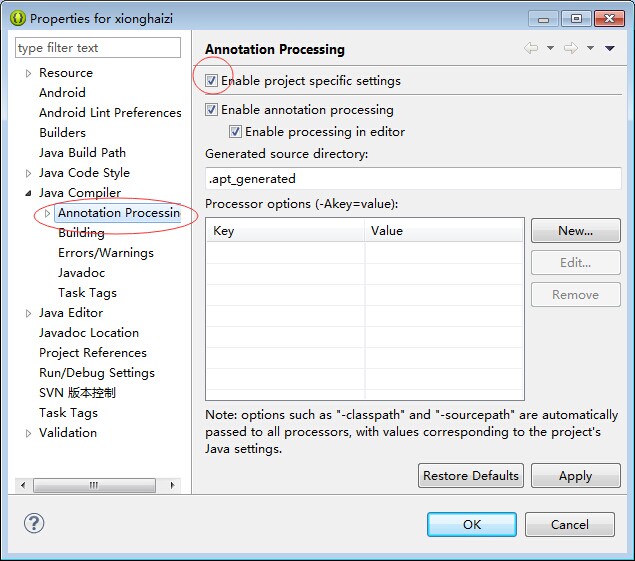Select Javadoc under Java Compiler
This screenshot has width=635, height=561.
point(81,273)
